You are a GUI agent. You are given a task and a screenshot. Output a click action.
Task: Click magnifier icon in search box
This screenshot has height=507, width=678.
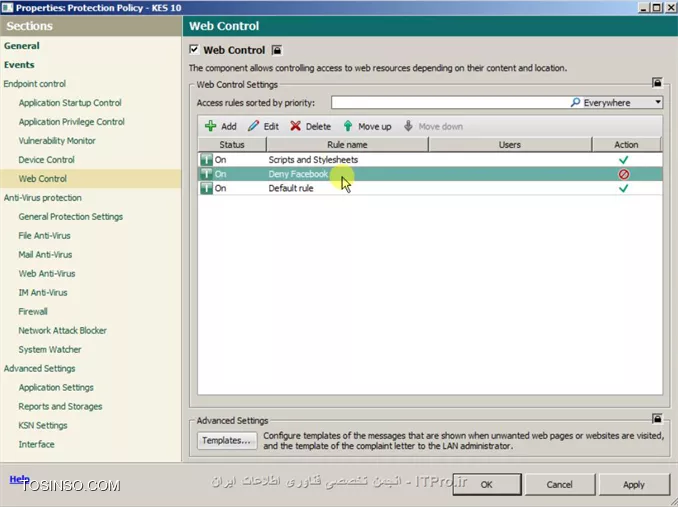coord(575,102)
